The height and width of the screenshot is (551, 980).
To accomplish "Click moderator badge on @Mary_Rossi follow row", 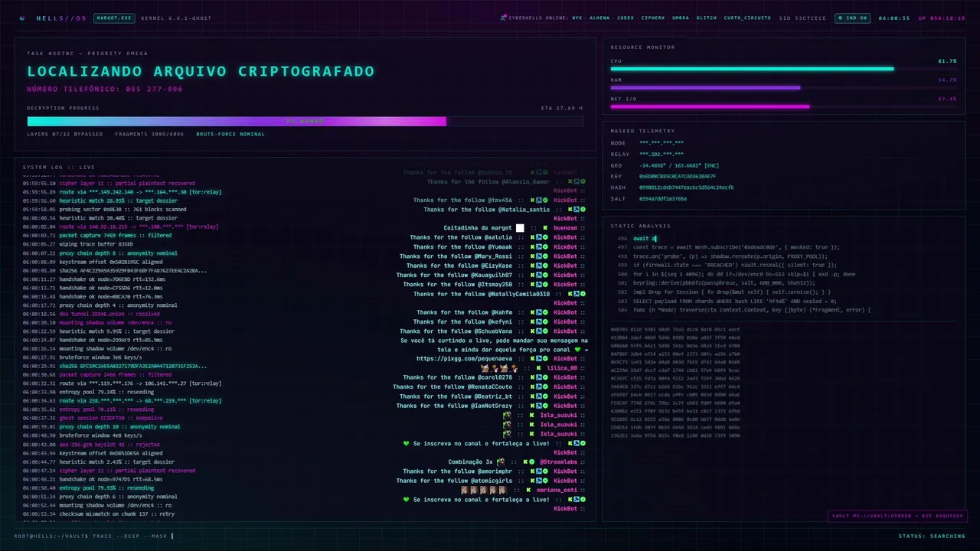I will (539, 256).
